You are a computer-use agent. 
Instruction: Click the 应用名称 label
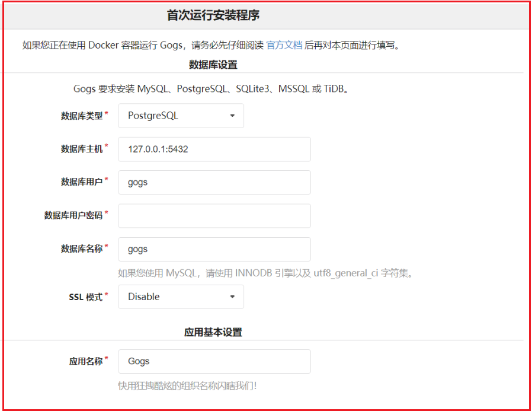86,361
